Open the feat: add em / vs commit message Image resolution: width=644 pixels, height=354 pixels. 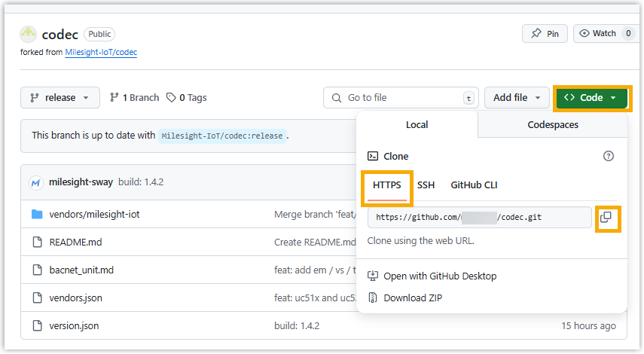pos(315,270)
